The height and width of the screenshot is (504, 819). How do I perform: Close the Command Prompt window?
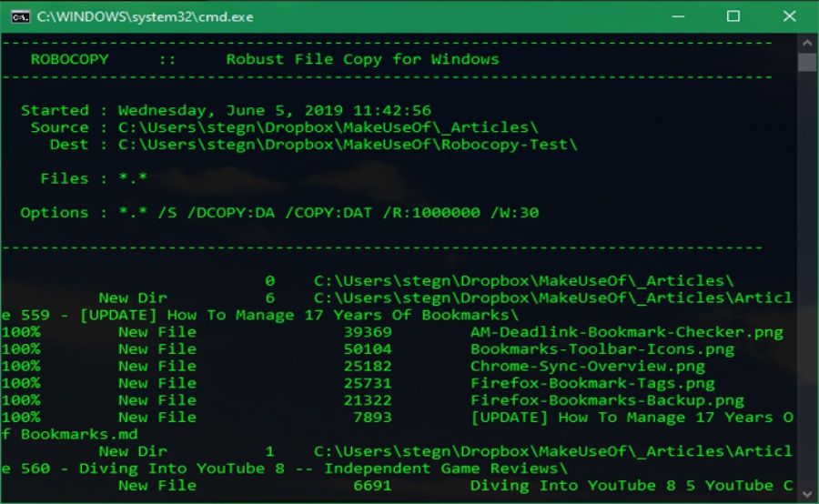pos(787,16)
